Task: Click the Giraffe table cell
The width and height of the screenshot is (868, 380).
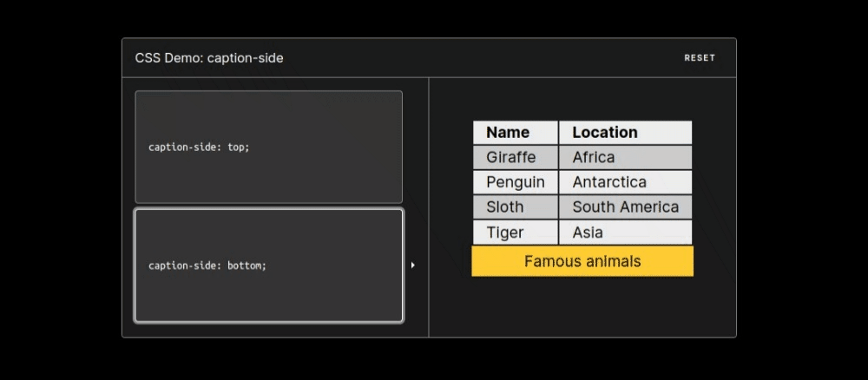Action: (x=516, y=158)
